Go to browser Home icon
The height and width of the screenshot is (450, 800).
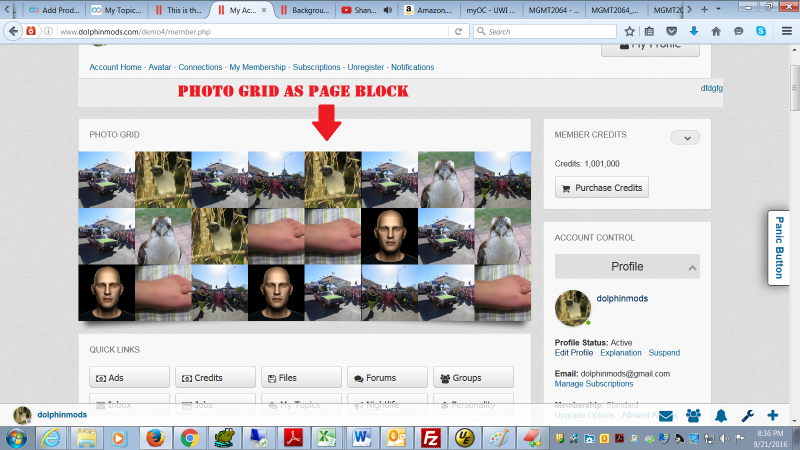(x=716, y=32)
